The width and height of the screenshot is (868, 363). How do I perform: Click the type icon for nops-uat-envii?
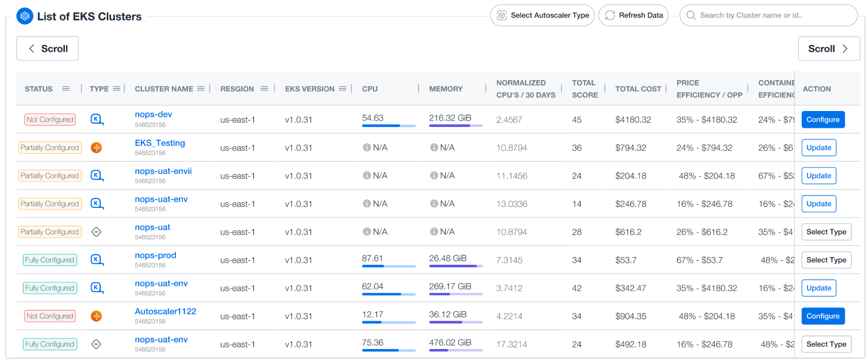[97, 175]
